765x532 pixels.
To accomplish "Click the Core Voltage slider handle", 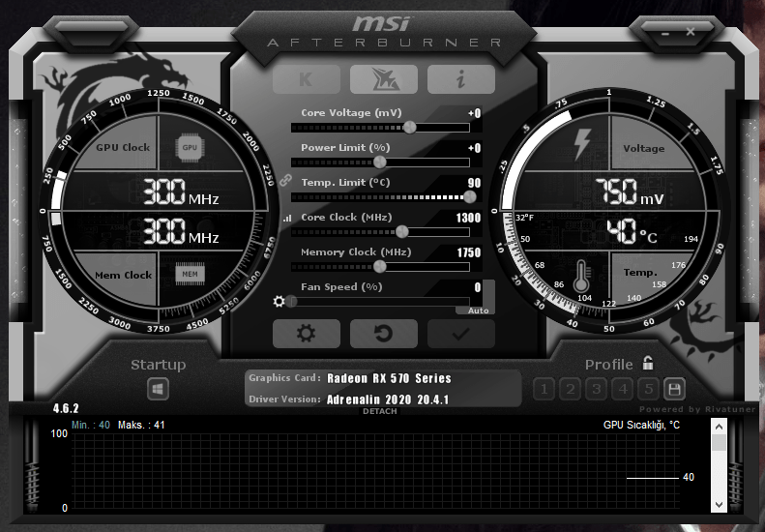I will [x=410, y=128].
